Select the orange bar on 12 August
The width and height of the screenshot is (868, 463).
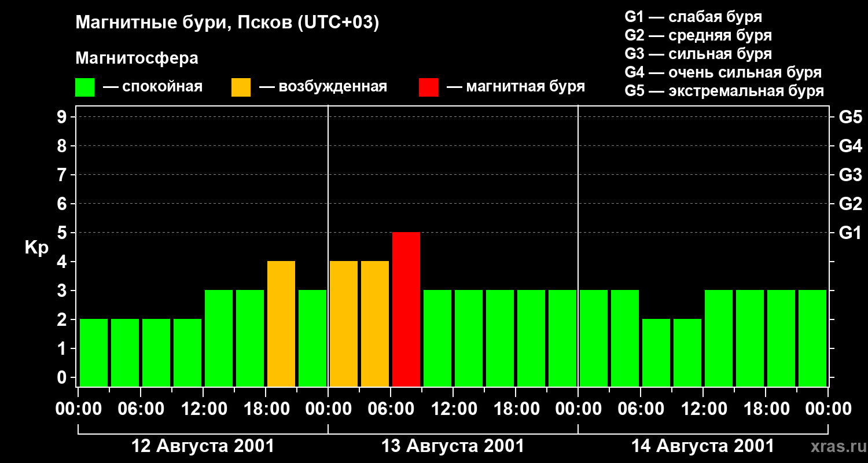click(281, 324)
